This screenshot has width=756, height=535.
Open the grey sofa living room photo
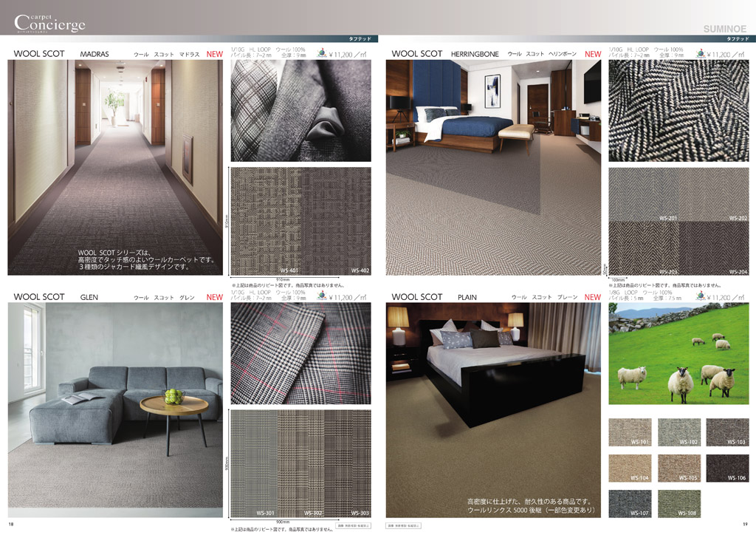115,410
